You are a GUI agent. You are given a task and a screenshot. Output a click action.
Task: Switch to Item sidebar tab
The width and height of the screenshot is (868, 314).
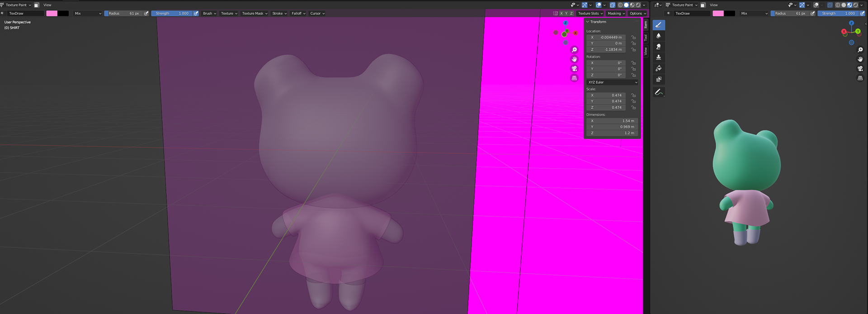pyautogui.click(x=646, y=24)
